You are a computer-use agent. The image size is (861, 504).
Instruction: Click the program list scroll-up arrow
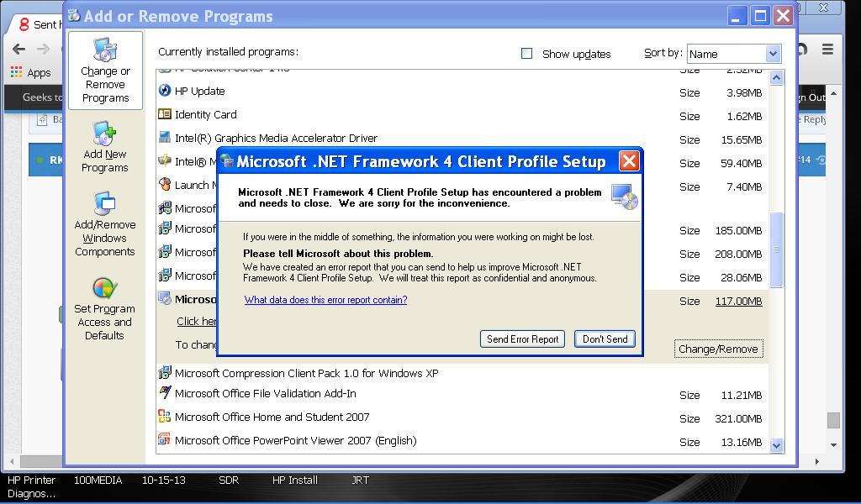(x=776, y=78)
